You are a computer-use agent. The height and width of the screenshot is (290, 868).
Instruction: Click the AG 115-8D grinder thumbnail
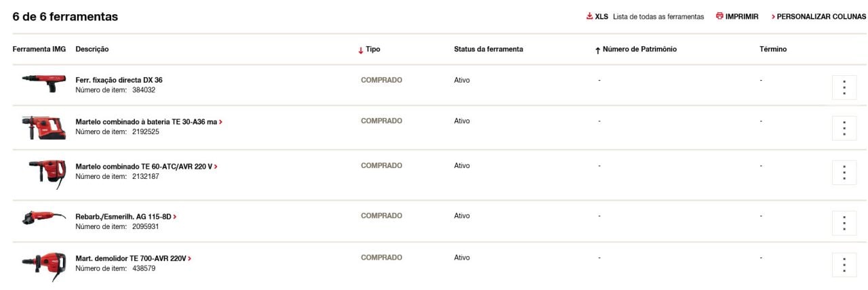pos(43,217)
